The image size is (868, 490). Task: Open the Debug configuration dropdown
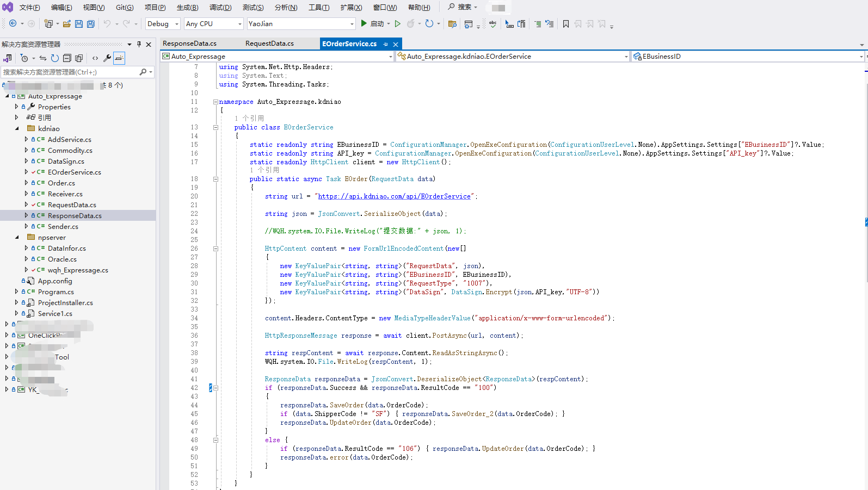(x=162, y=24)
